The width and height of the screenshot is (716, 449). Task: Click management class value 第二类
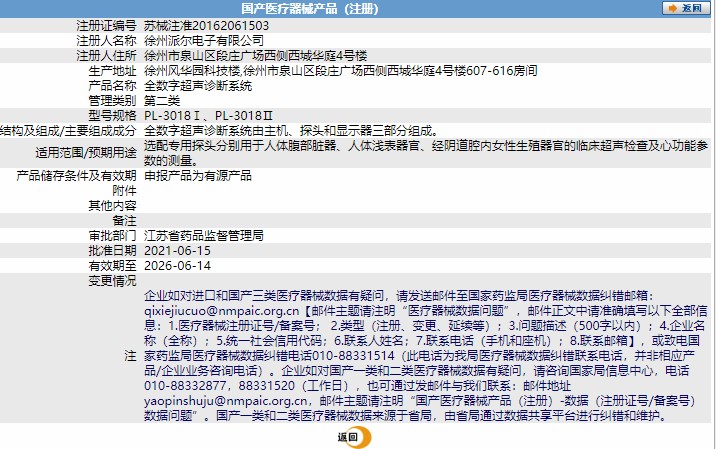[x=162, y=101]
